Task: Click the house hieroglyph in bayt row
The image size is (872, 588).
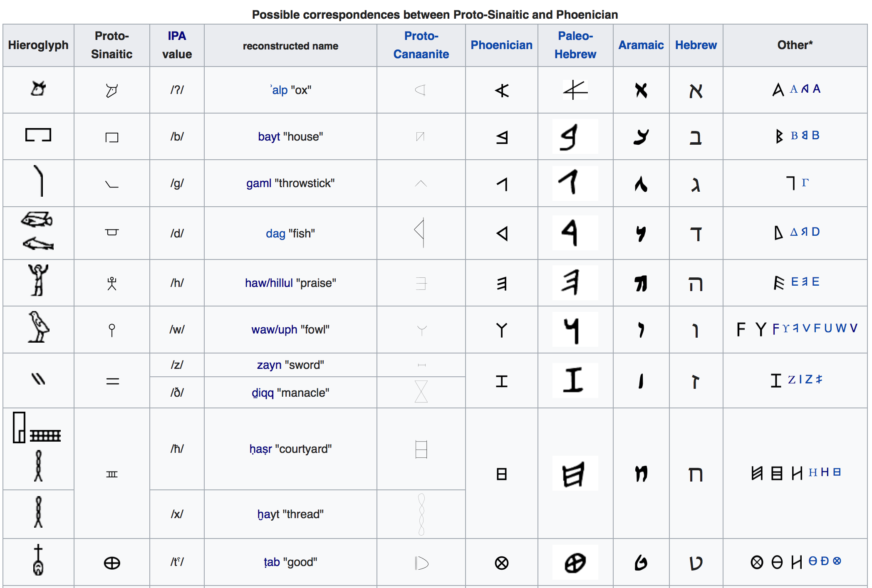Action: [38, 135]
